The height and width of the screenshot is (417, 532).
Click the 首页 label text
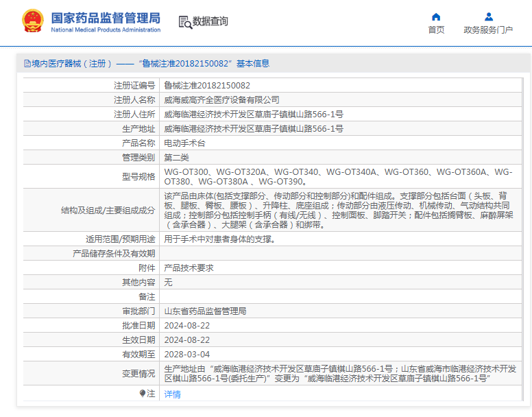(436, 30)
